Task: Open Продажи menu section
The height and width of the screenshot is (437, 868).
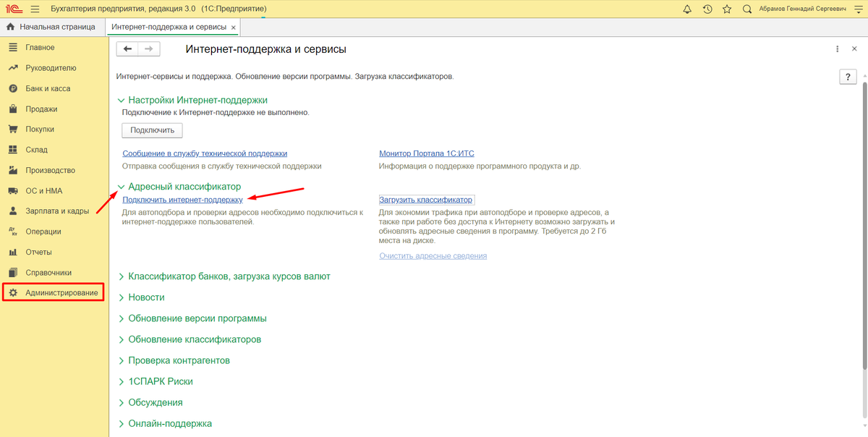Action: click(41, 109)
